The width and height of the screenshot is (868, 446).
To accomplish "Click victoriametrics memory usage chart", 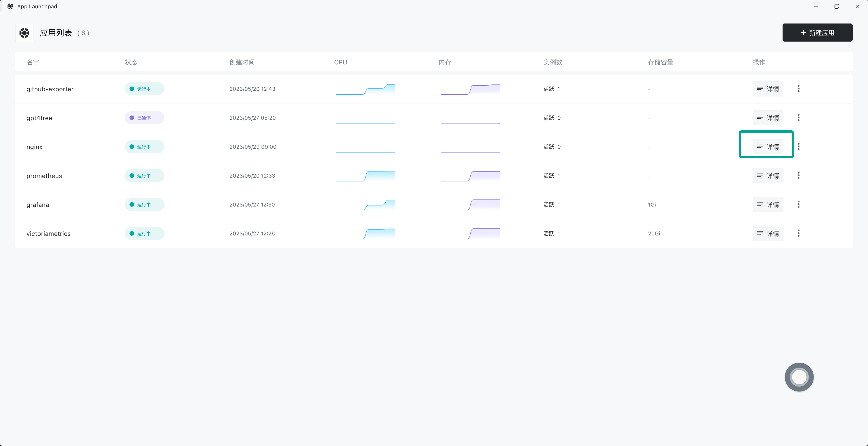I will pos(470,234).
